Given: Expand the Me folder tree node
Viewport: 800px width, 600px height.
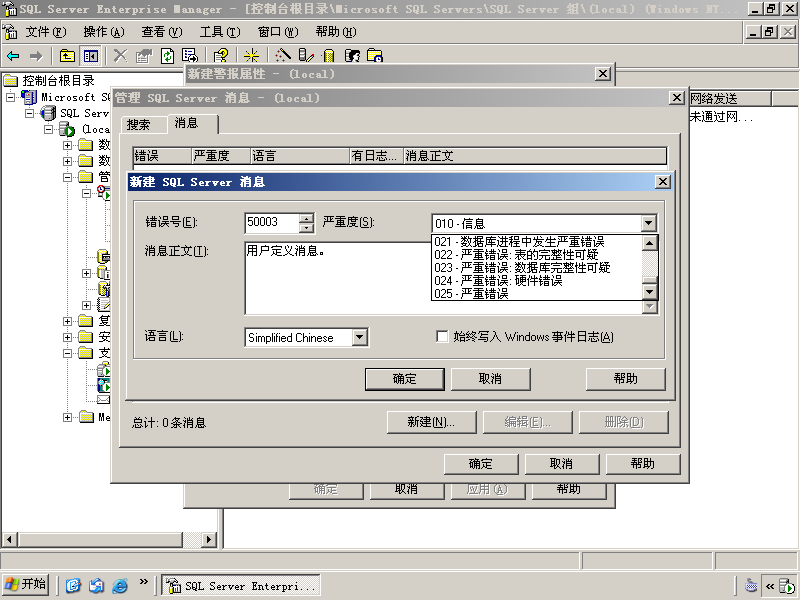Looking at the screenshot, I should [67, 417].
